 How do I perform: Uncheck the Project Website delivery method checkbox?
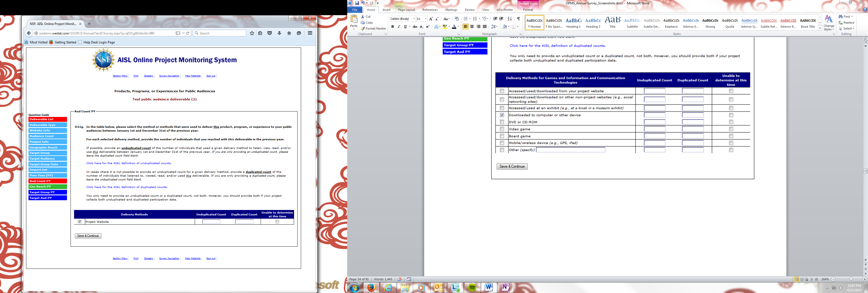pos(79,222)
